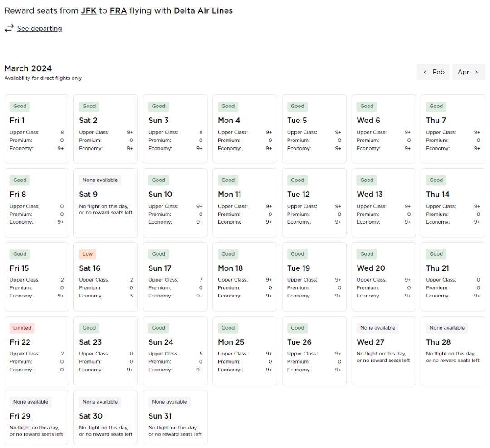Pick the Thu 7 date card

(x=453, y=129)
